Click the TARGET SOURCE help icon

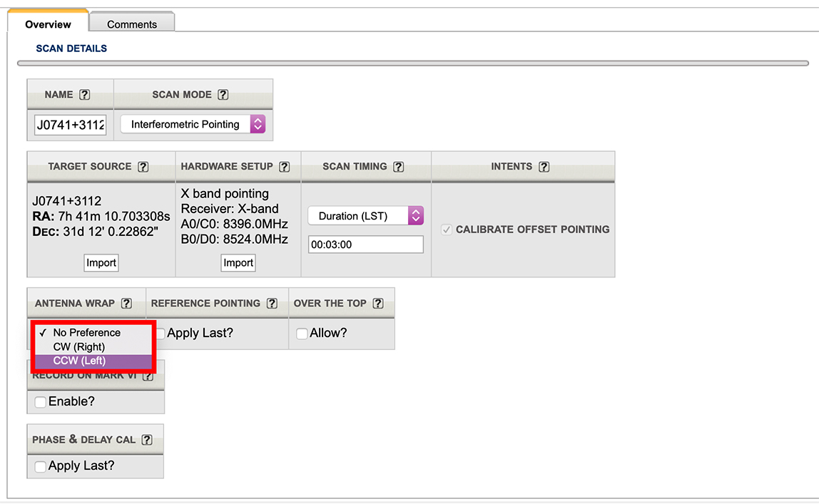[143, 167]
